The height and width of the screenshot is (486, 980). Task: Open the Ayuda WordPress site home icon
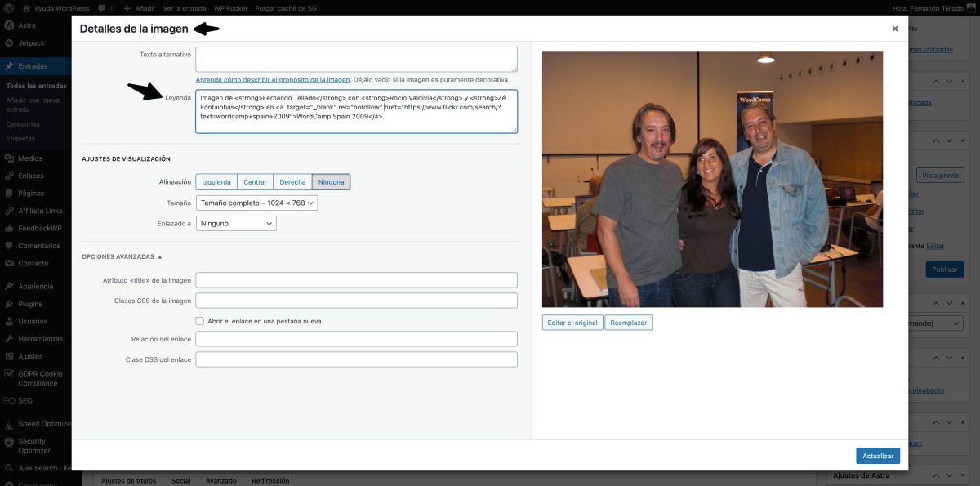27,7
